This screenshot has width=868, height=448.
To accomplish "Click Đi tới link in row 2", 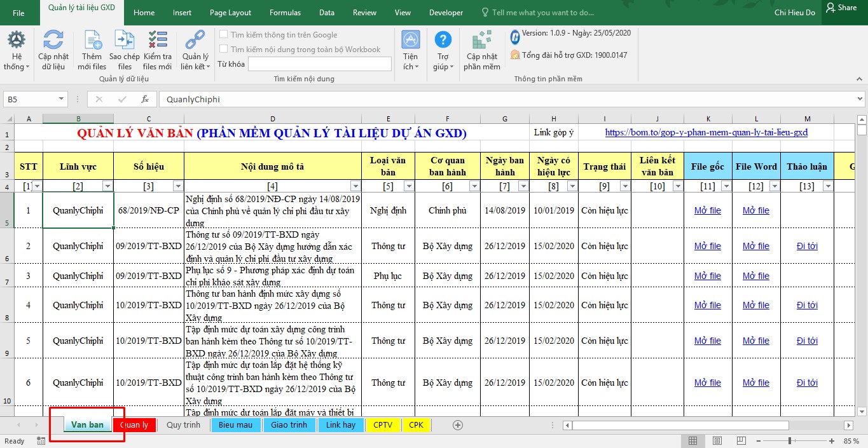I will coord(807,246).
